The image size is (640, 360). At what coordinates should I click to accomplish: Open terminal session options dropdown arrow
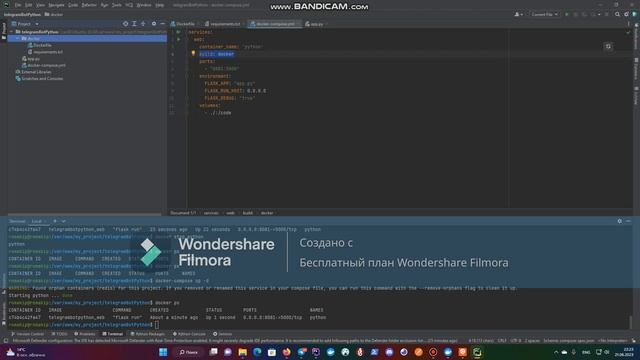point(64,221)
